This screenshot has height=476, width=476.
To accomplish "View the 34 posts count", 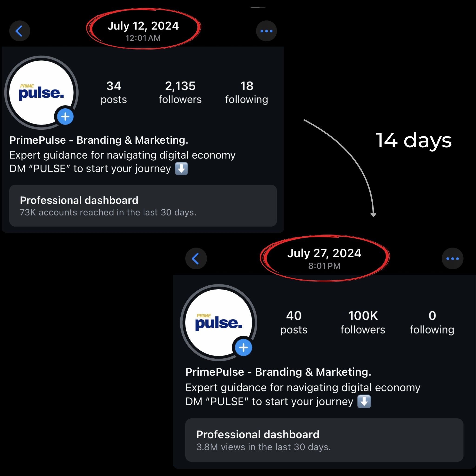I will point(114,93).
